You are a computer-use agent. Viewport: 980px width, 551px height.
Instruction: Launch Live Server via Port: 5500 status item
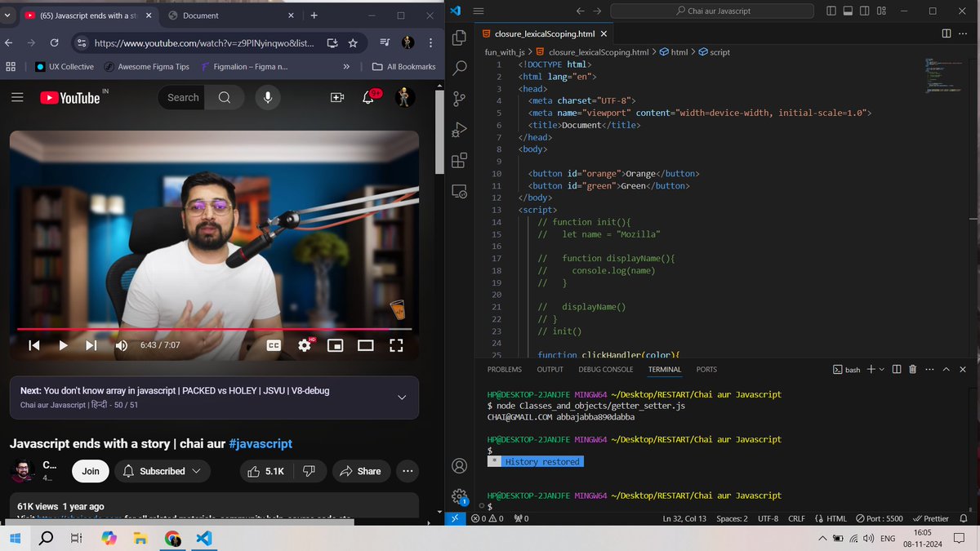880,518
